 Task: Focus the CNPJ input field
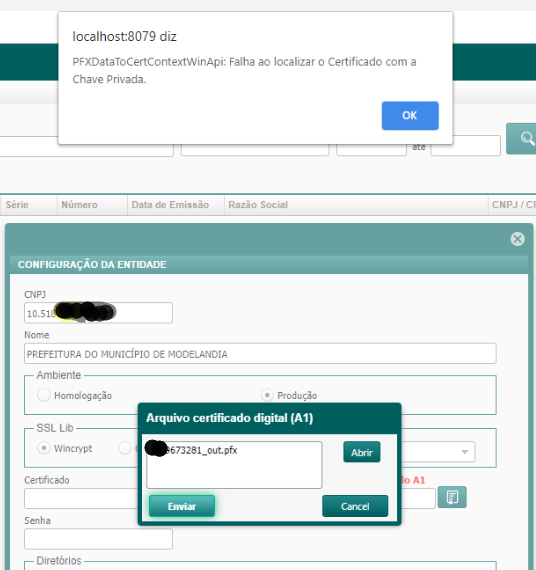[x=98, y=313]
